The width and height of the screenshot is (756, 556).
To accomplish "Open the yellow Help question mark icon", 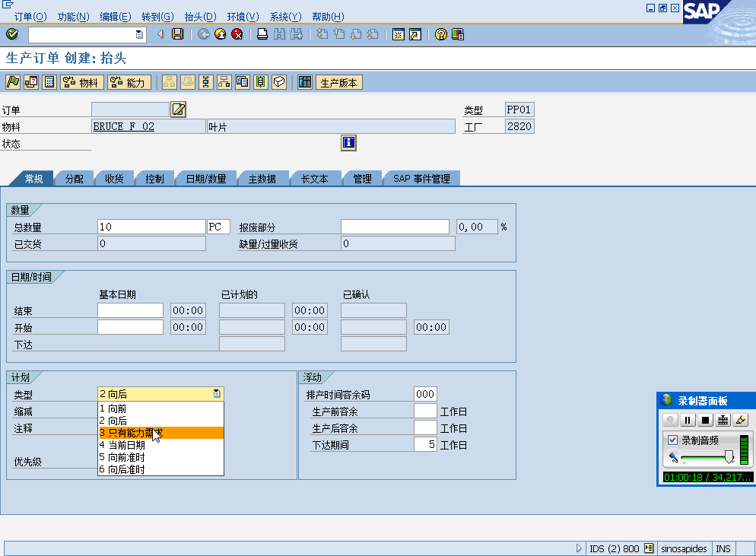I will pos(440,34).
